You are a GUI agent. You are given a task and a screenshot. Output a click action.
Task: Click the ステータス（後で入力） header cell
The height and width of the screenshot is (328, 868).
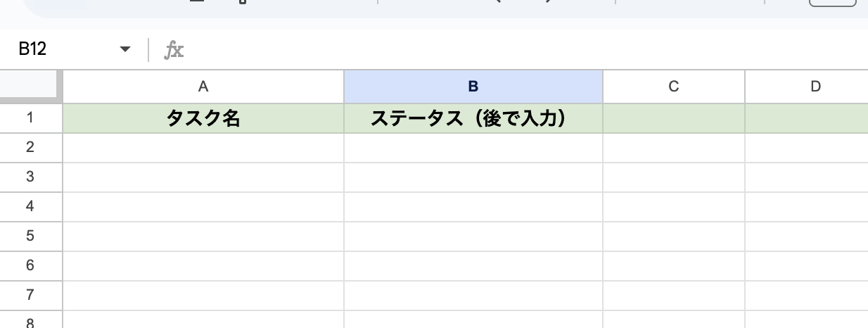(473, 118)
